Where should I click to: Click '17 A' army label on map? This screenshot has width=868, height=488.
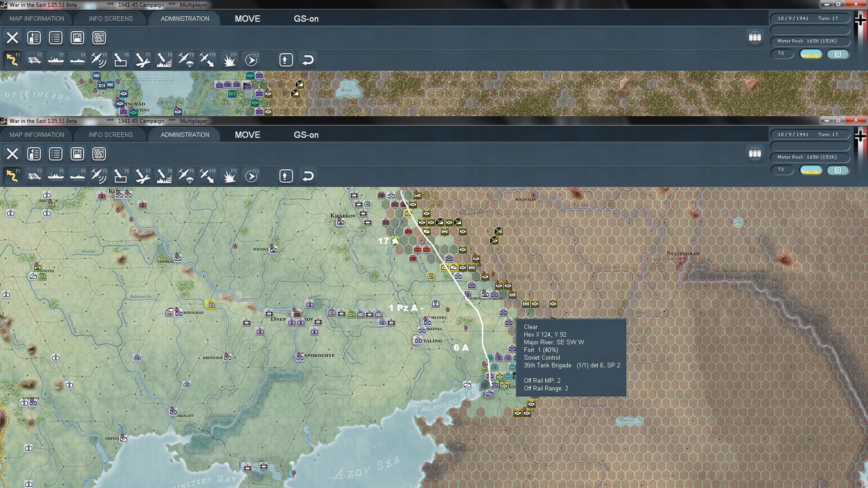coord(388,241)
